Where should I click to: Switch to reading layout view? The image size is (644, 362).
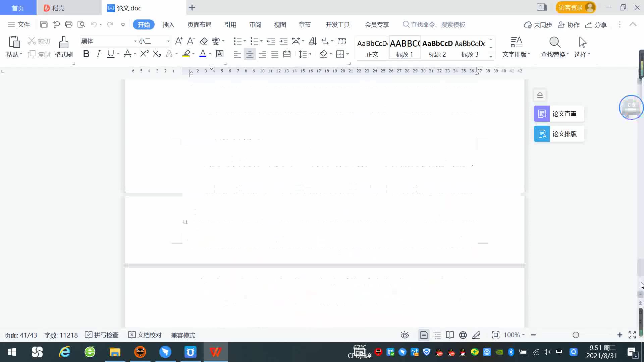point(450,335)
